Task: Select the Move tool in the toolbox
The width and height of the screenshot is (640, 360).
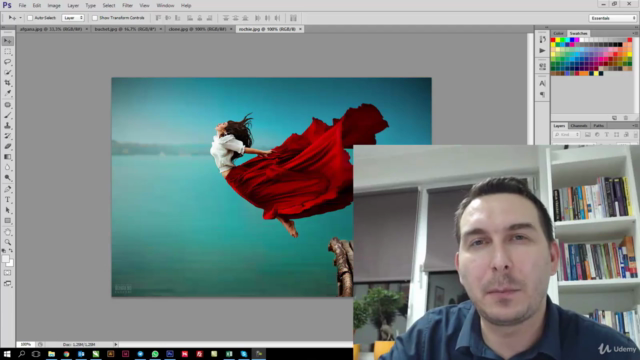Action: point(8,41)
